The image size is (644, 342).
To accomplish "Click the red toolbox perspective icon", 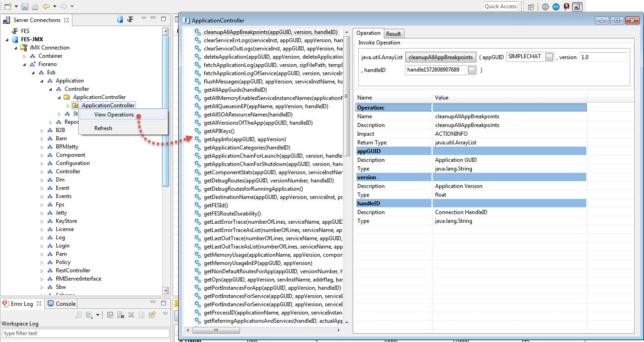I will tap(567, 6).
